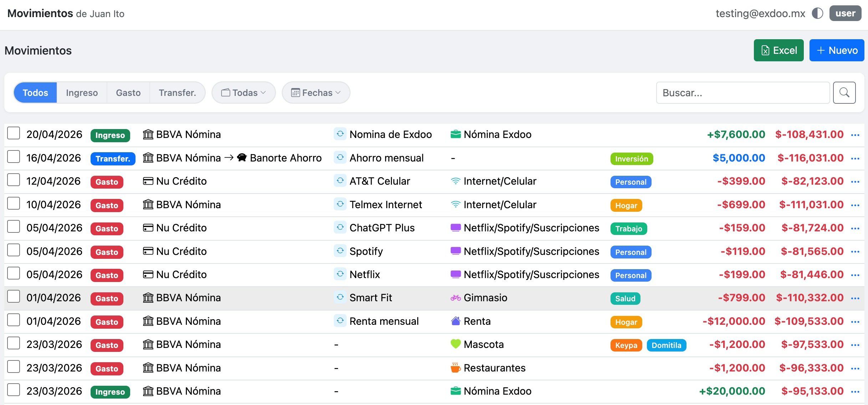
Task: Click the Movimientos de Juan Ito title
Action: pos(66,14)
